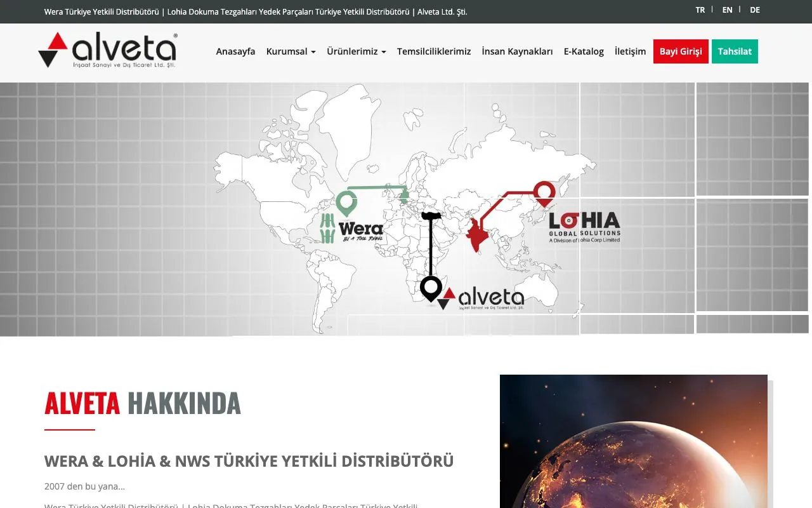The height and width of the screenshot is (508, 812).
Task: Expand the Kurumsal dropdown menu
Action: pyautogui.click(x=291, y=51)
